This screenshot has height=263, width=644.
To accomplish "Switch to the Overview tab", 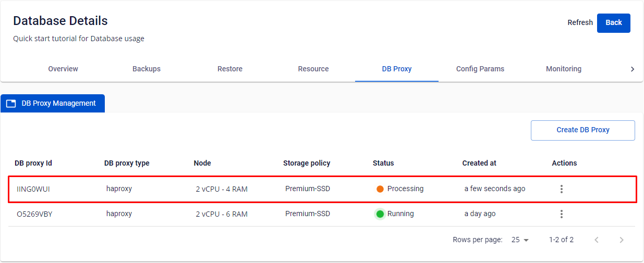I will point(63,69).
